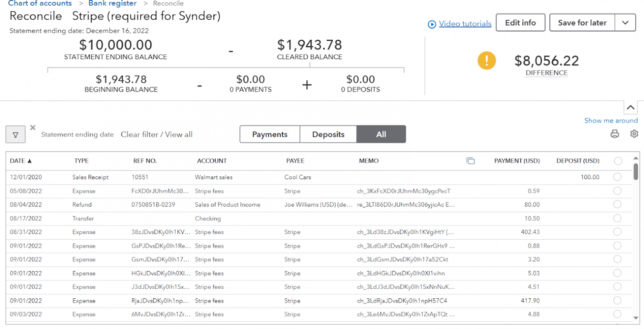Click the video tutorials play icon

(432, 24)
